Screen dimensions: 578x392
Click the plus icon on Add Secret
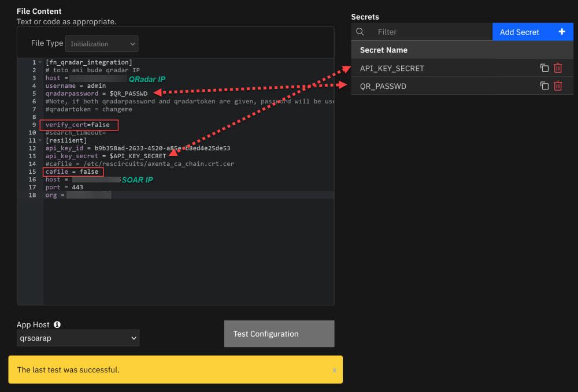pos(561,32)
